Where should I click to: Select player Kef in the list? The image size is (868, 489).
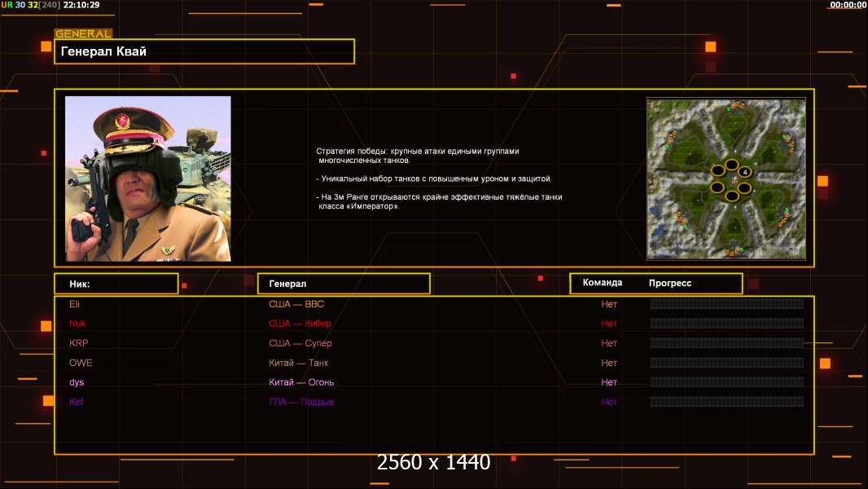coord(77,402)
